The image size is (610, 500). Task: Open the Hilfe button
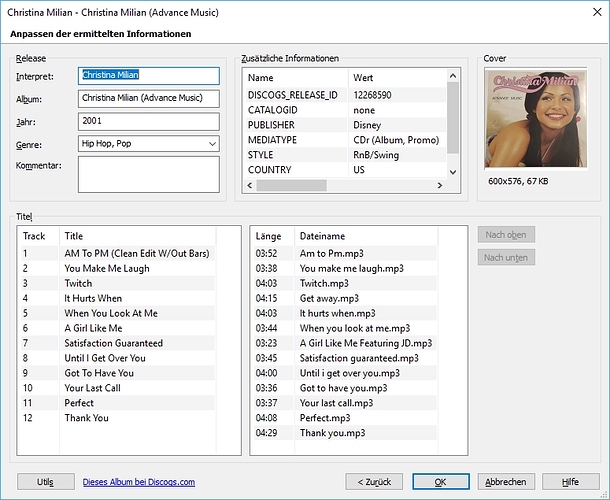(571, 482)
